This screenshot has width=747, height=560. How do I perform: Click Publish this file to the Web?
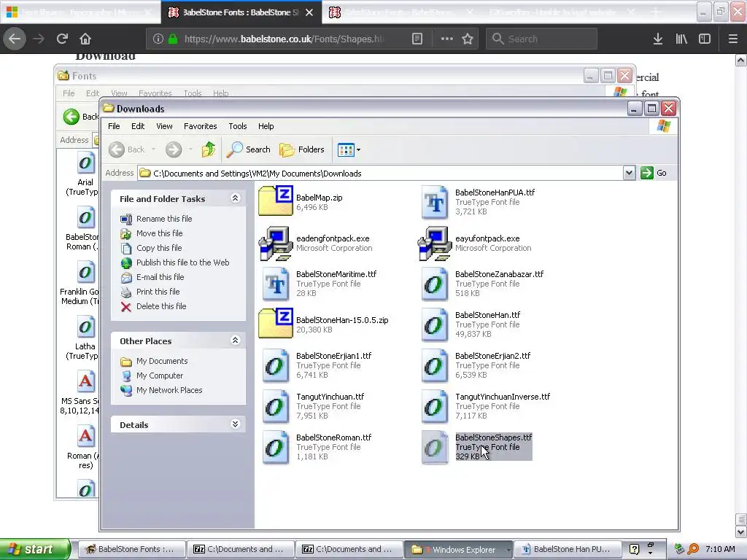point(175,262)
